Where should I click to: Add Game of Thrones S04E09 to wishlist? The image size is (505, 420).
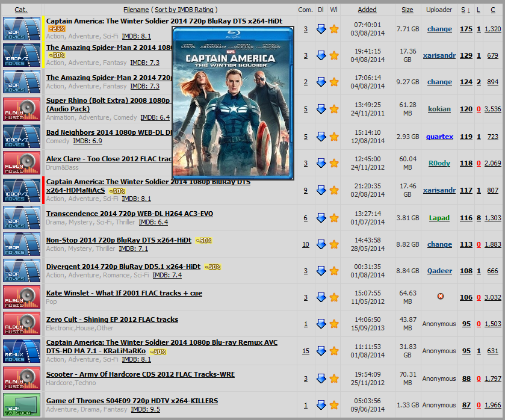click(334, 405)
